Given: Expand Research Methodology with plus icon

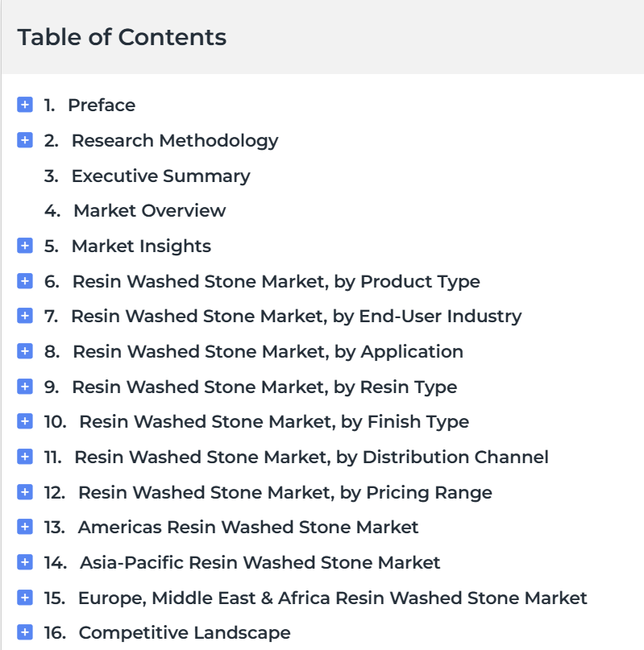Looking at the screenshot, I should click(25, 140).
